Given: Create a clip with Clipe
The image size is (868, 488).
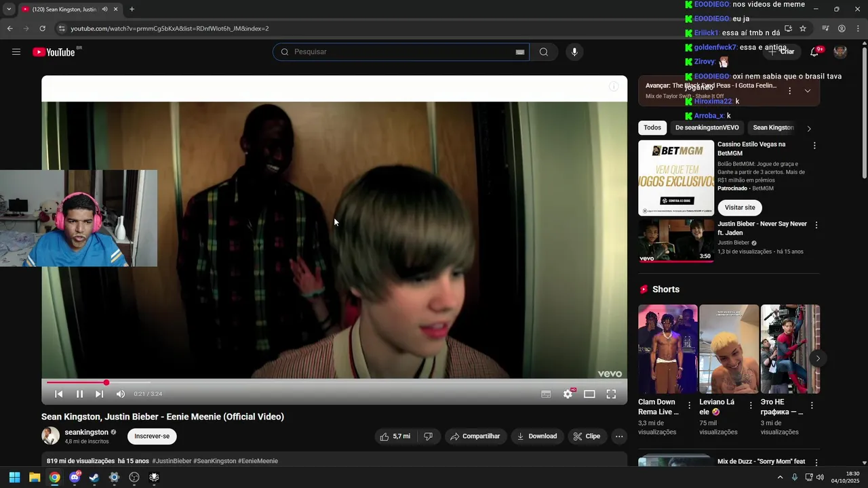Looking at the screenshot, I should coord(587,436).
